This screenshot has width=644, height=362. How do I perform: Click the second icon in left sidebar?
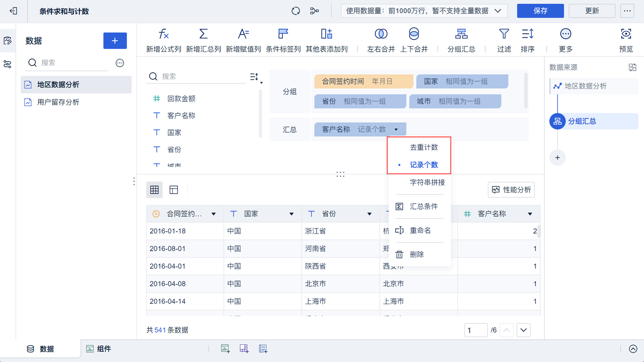point(8,64)
